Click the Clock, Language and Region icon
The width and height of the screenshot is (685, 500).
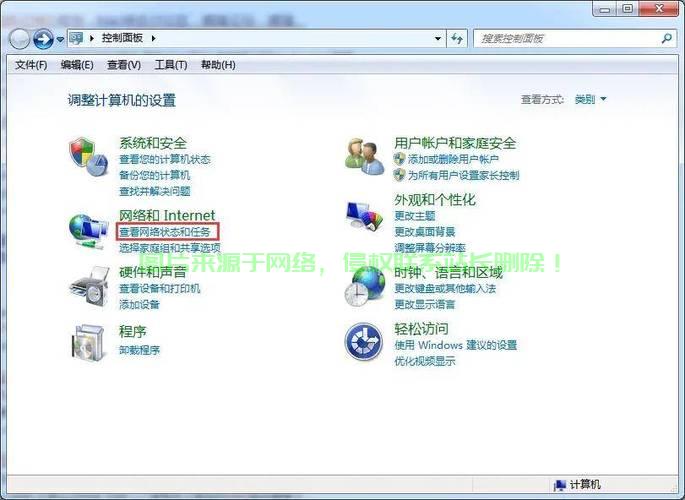364,287
